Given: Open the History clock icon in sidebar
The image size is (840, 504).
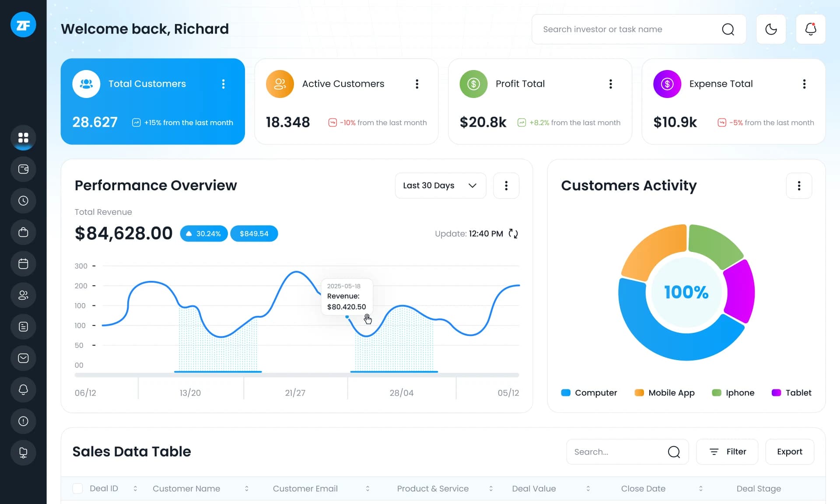Looking at the screenshot, I should click(23, 201).
